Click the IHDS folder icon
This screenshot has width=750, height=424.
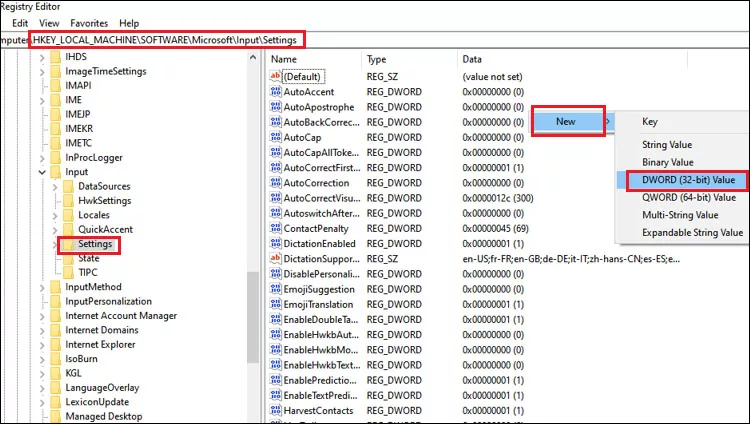pos(56,57)
